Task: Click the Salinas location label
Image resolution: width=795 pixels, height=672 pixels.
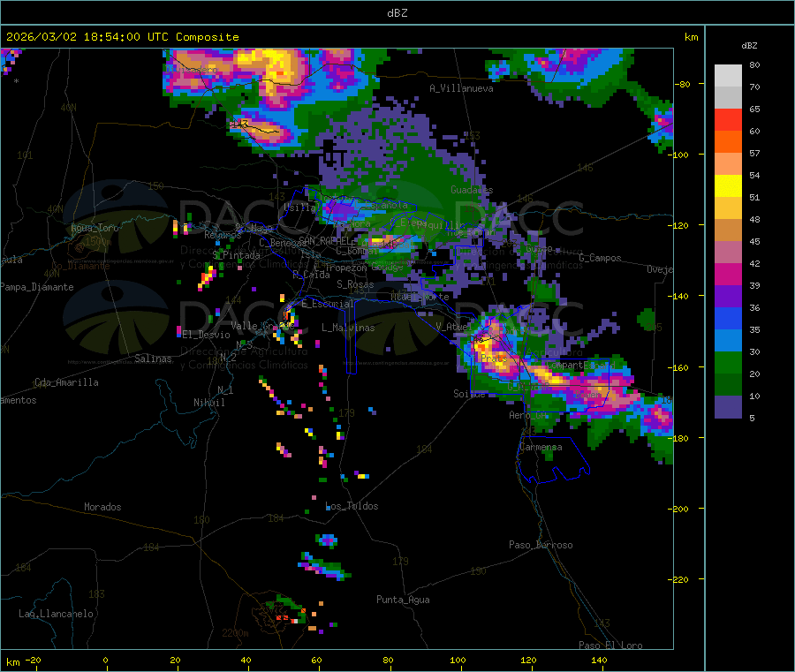Action: tap(153, 359)
